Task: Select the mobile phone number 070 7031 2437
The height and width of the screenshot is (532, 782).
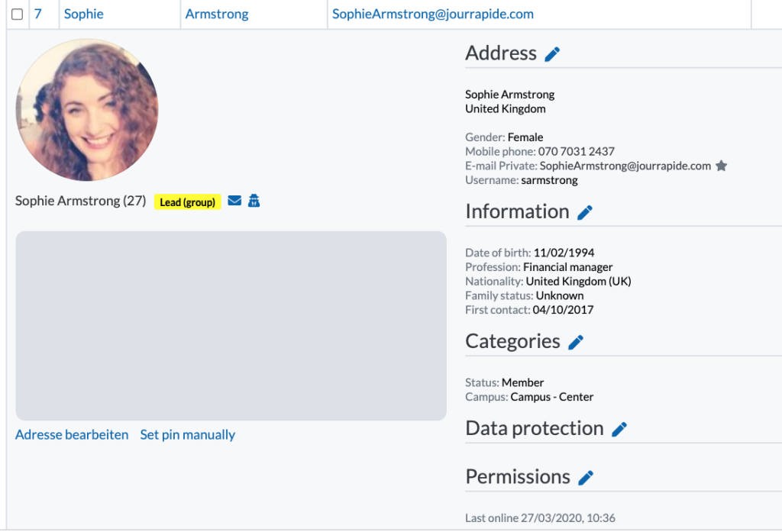Action: coord(576,152)
